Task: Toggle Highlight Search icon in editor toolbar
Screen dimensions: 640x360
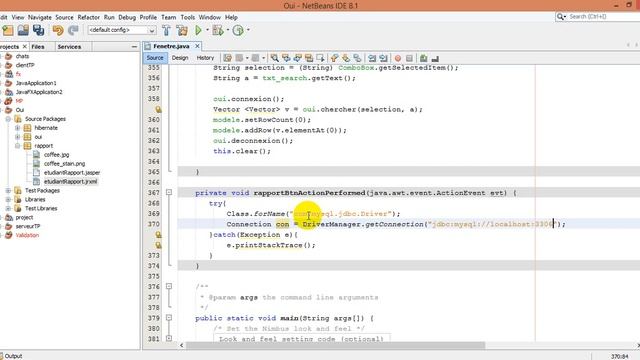Action: click(x=309, y=58)
